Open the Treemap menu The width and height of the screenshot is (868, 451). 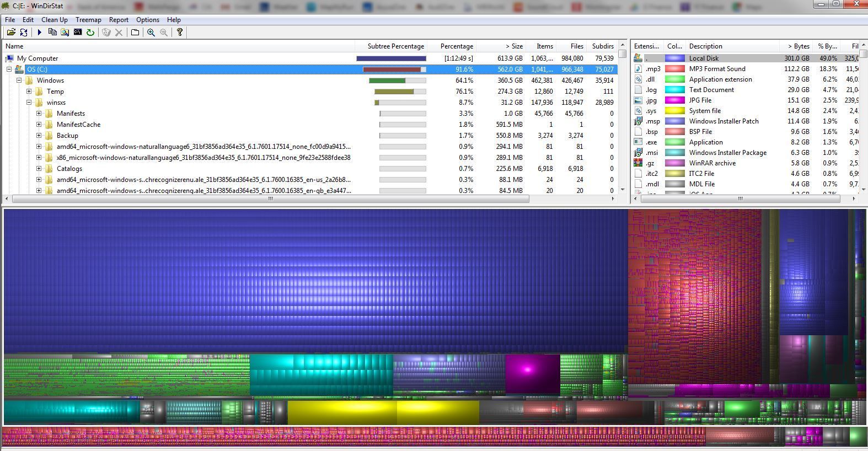click(88, 20)
